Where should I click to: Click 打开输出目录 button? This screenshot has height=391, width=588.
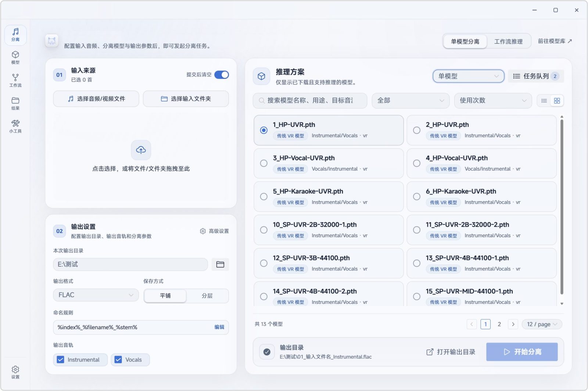pyautogui.click(x=451, y=352)
